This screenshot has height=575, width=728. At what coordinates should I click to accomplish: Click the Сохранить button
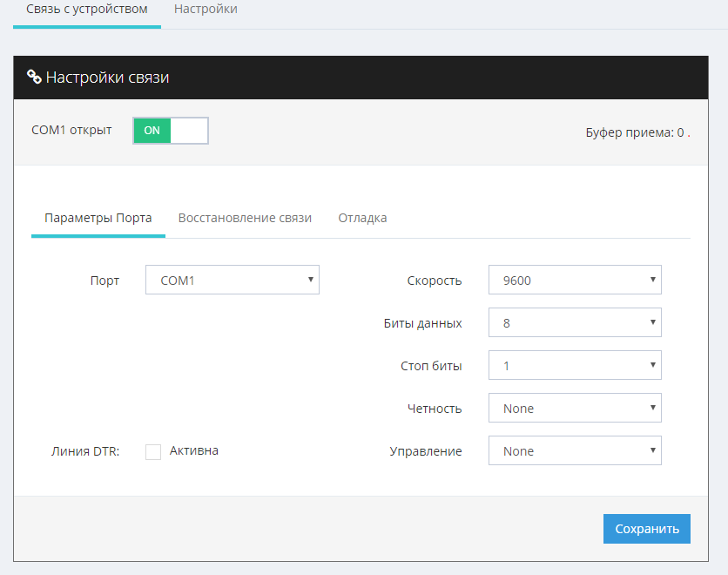tap(646, 529)
